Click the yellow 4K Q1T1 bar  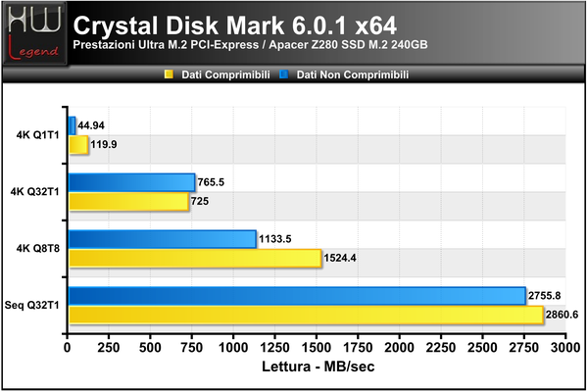(78, 145)
